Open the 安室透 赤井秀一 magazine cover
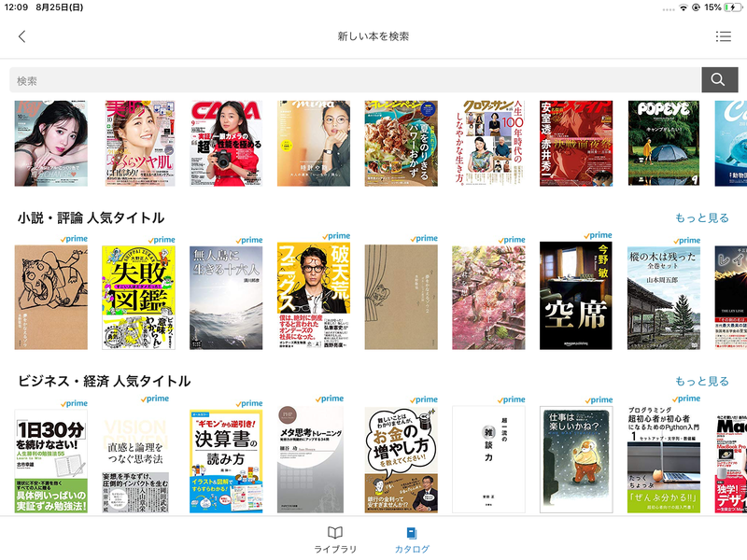The image size is (747, 560). coord(576,144)
